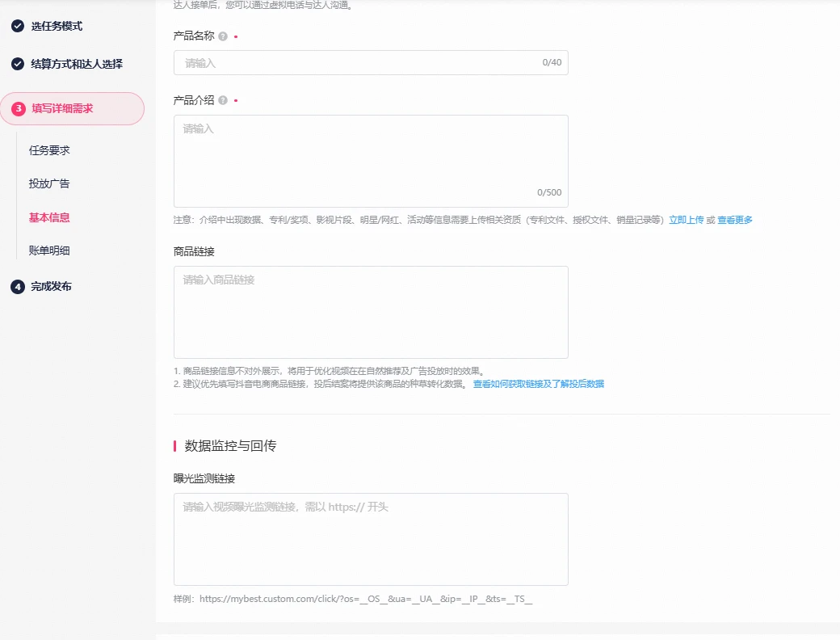
Task: Click the step 4 number badge
Action: tap(17, 287)
